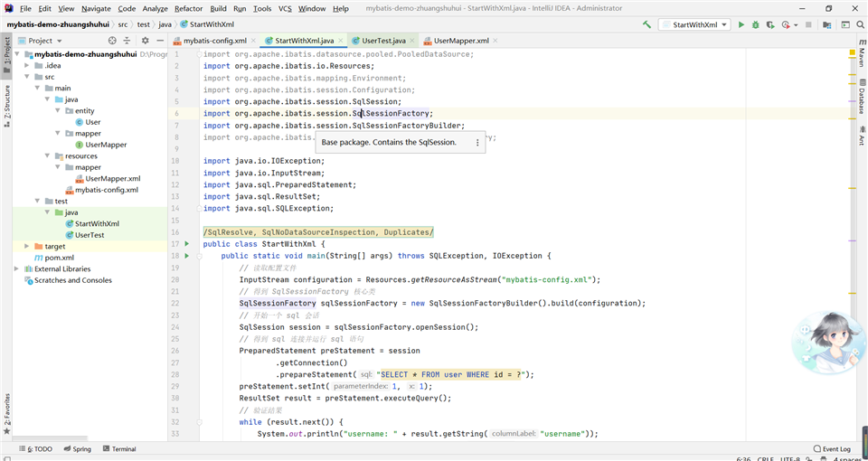Expand External Libraries node
The image size is (868, 461).
16,269
